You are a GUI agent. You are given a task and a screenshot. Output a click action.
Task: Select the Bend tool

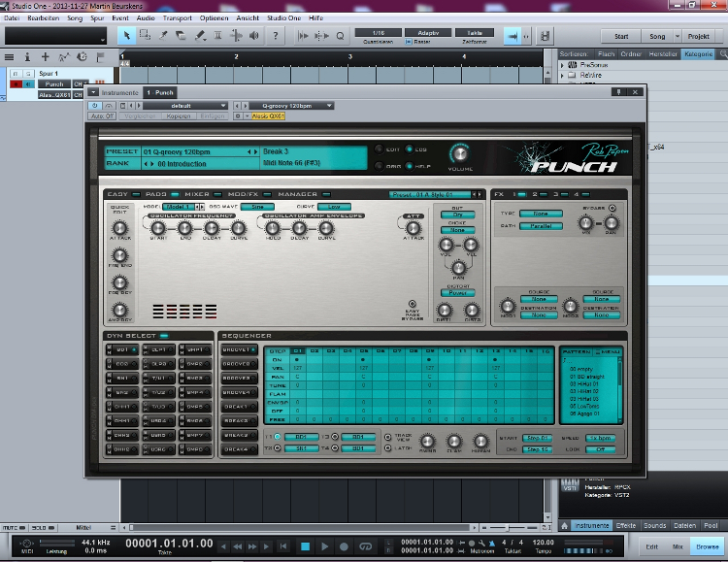point(236,36)
